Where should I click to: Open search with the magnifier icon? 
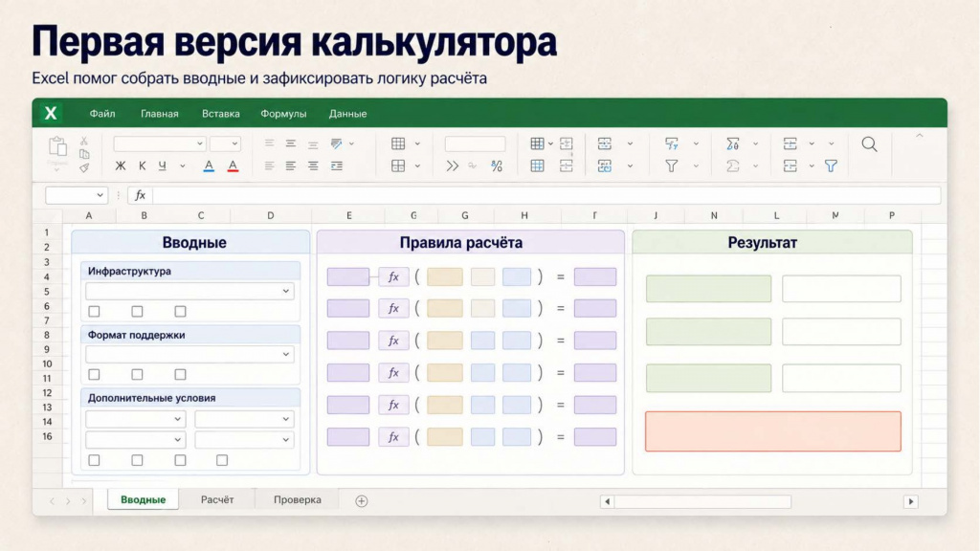pyautogui.click(x=869, y=144)
